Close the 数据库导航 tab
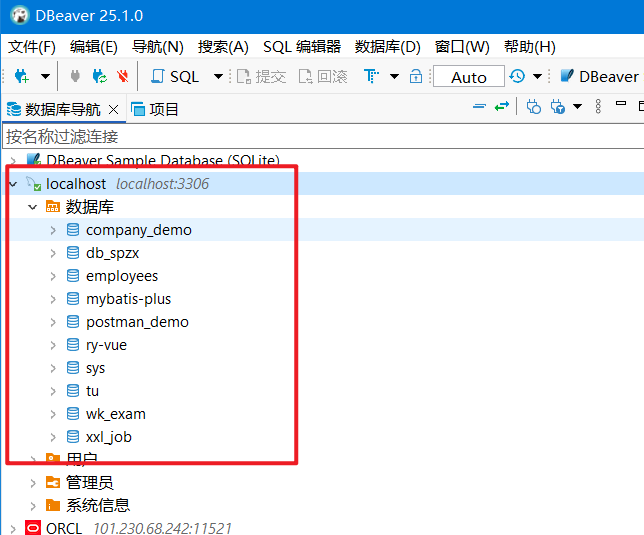The image size is (644, 535). click(114, 110)
